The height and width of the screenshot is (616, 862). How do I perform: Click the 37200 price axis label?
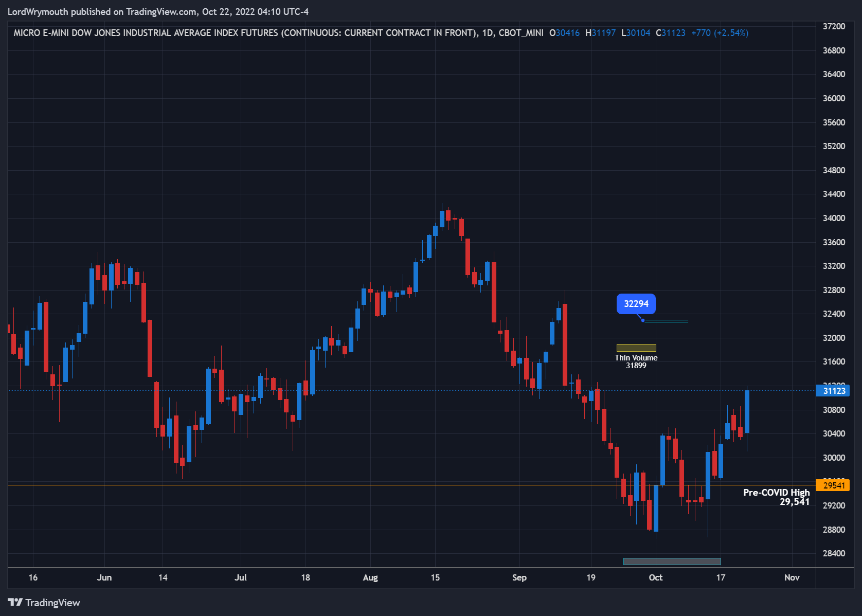click(x=834, y=26)
